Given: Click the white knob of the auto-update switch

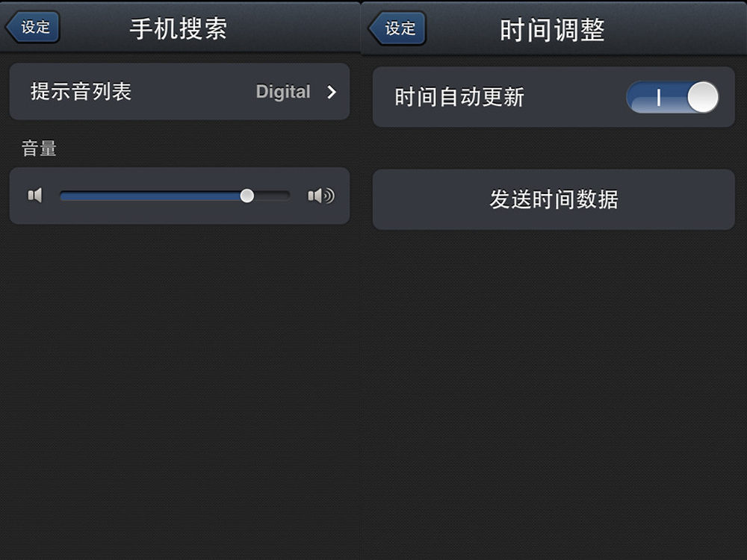Looking at the screenshot, I should tap(703, 97).
